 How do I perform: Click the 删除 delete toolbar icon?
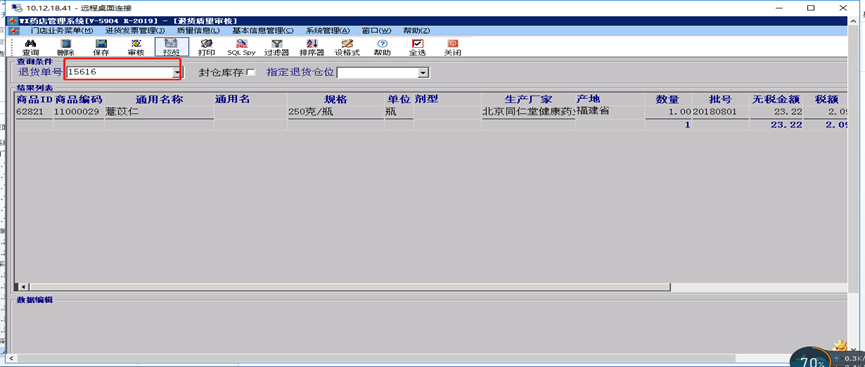pyautogui.click(x=65, y=47)
